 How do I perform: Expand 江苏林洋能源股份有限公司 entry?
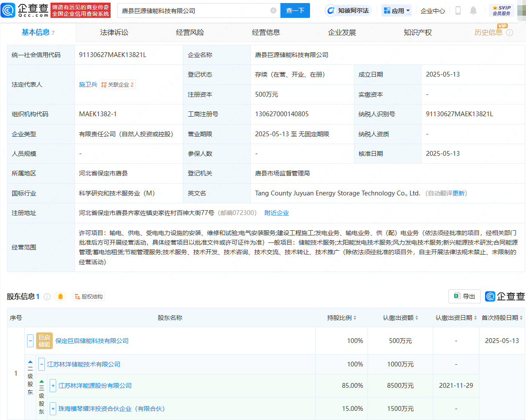(x=53, y=386)
